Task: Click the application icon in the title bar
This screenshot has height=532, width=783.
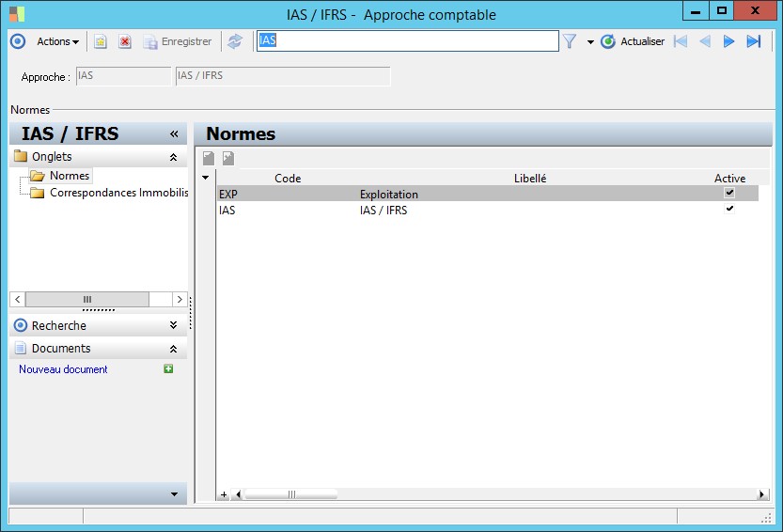Action: (x=17, y=14)
